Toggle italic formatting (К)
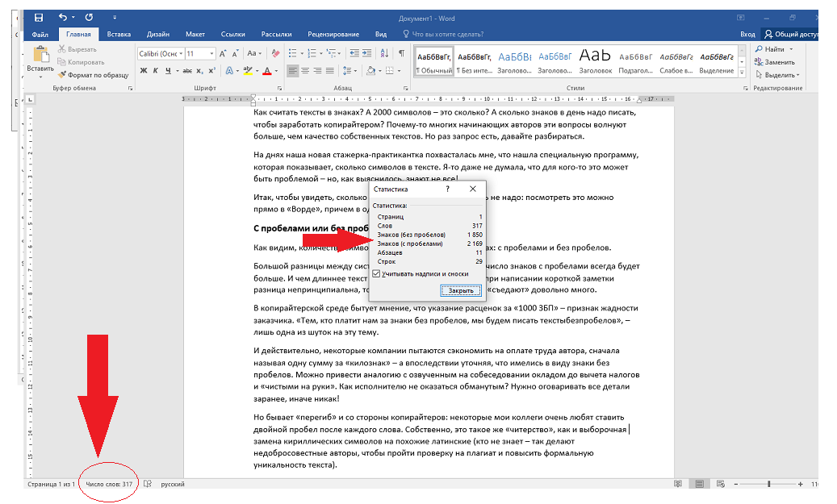 coord(155,70)
